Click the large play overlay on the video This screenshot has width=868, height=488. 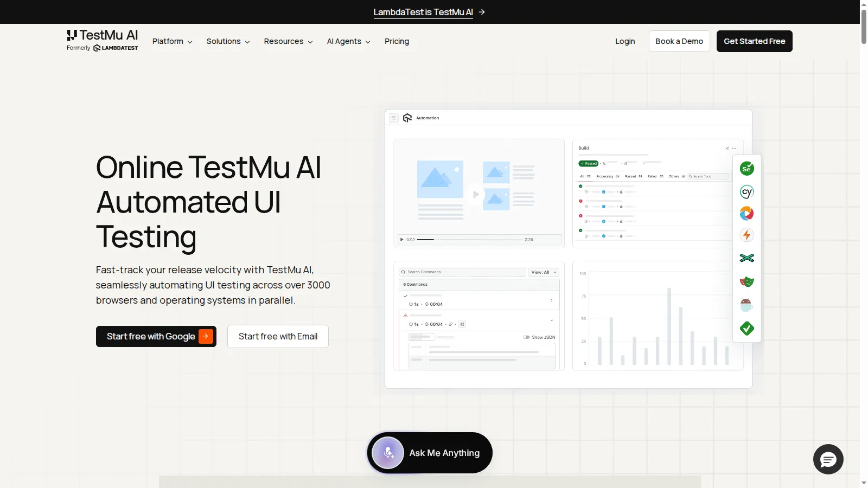pyautogui.click(x=476, y=194)
